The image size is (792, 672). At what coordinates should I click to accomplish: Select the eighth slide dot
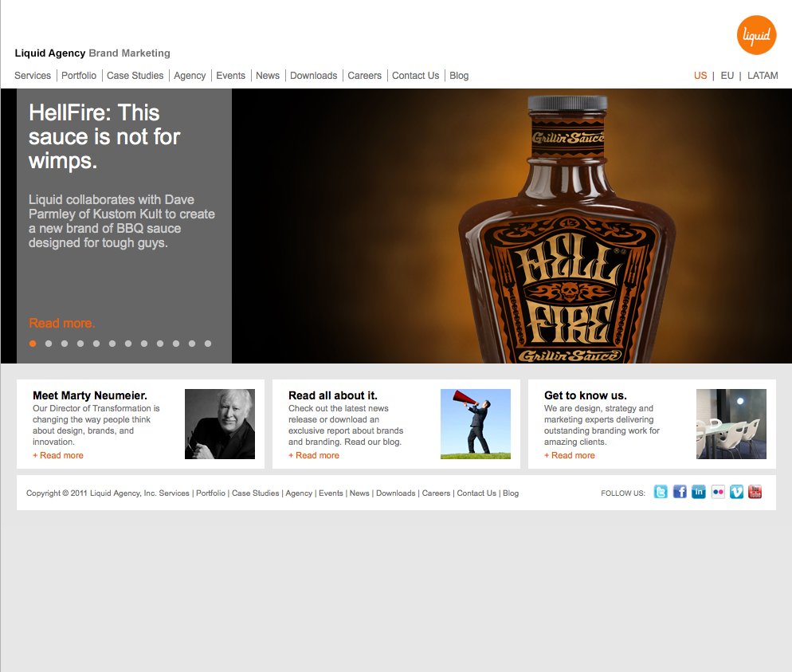coord(144,344)
